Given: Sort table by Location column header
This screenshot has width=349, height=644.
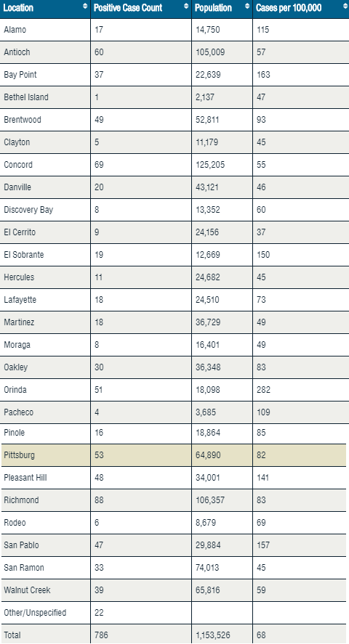Looking at the screenshot, I should [18, 8].
